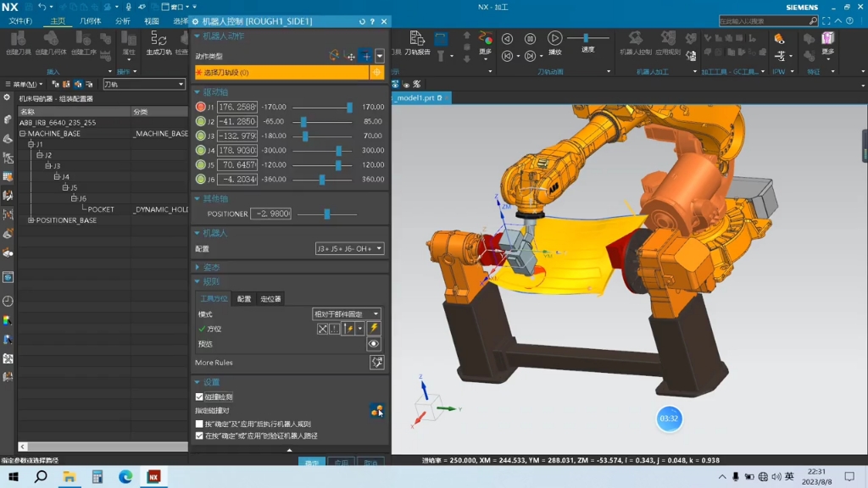Open NX from the Windows taskbar
Image resolution: width=868 pixels, height=488 pixels.
(x=154, y=476)
